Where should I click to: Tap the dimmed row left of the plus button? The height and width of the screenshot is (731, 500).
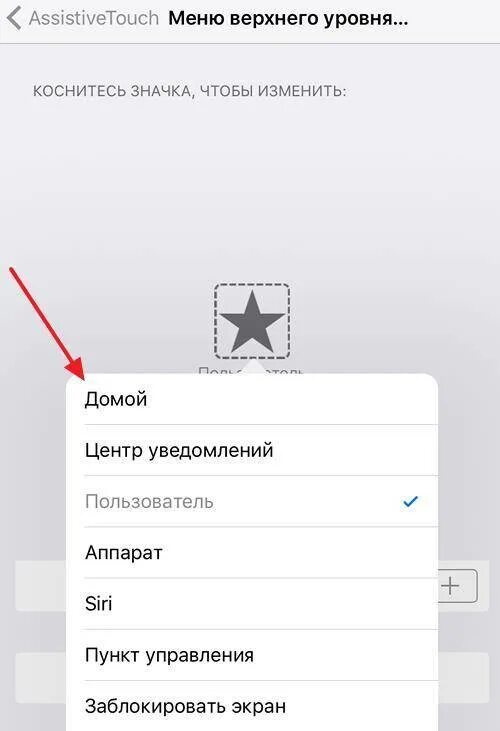41,586
